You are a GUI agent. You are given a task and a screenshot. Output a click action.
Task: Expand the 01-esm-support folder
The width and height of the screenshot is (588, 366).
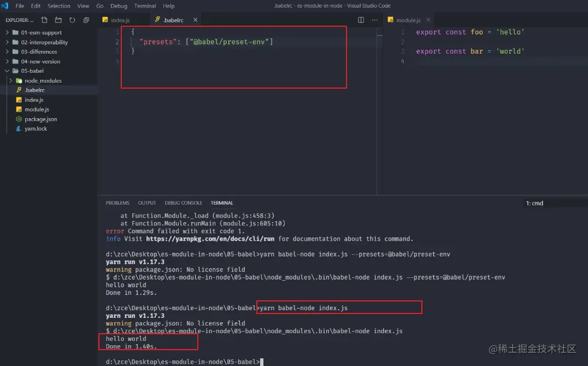[x=7, y=33]
